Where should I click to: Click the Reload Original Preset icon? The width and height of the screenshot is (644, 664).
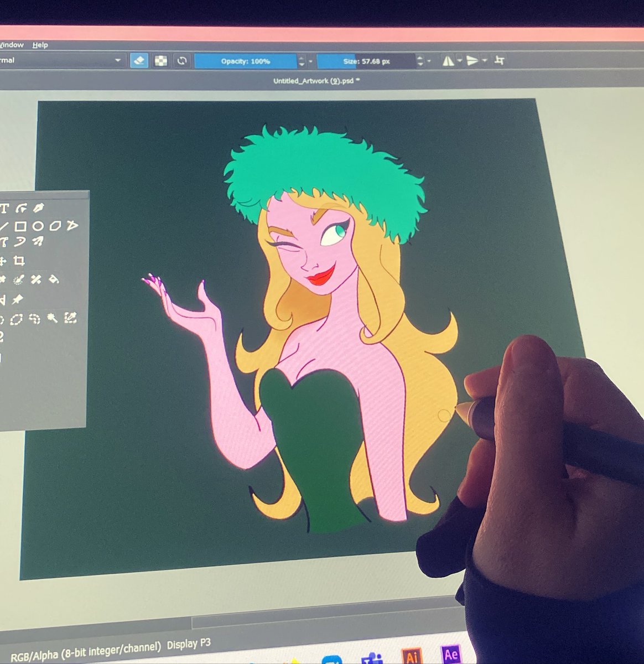[x=181, y=61]
